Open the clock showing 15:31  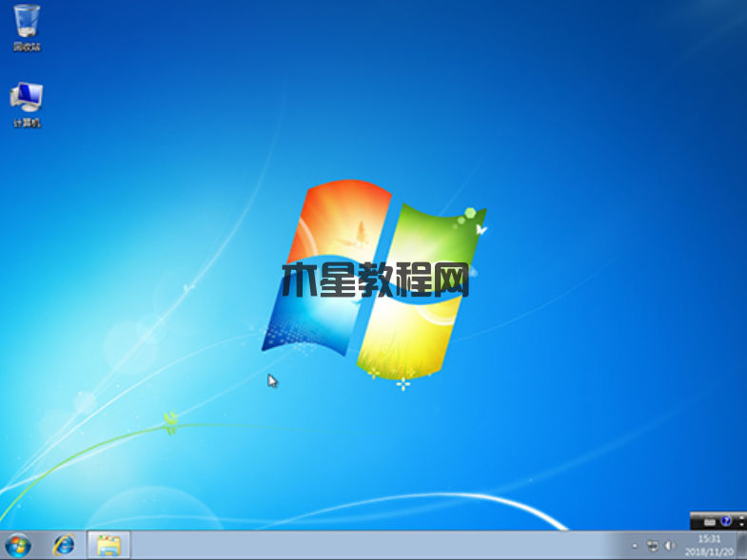pos(709,546)
